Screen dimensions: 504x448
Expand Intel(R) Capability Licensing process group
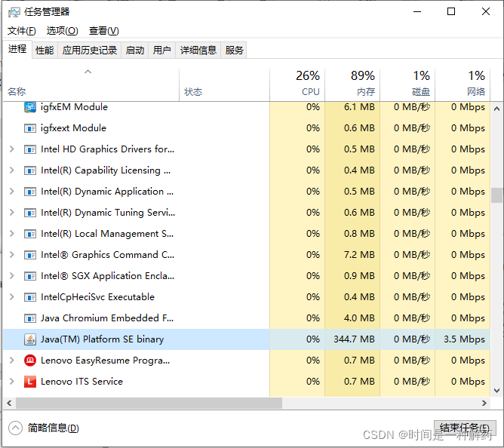(x=12, y=170)
